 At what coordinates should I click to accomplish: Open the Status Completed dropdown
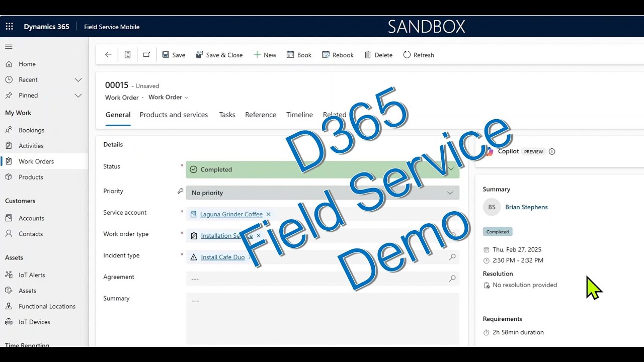pos(323,169)
